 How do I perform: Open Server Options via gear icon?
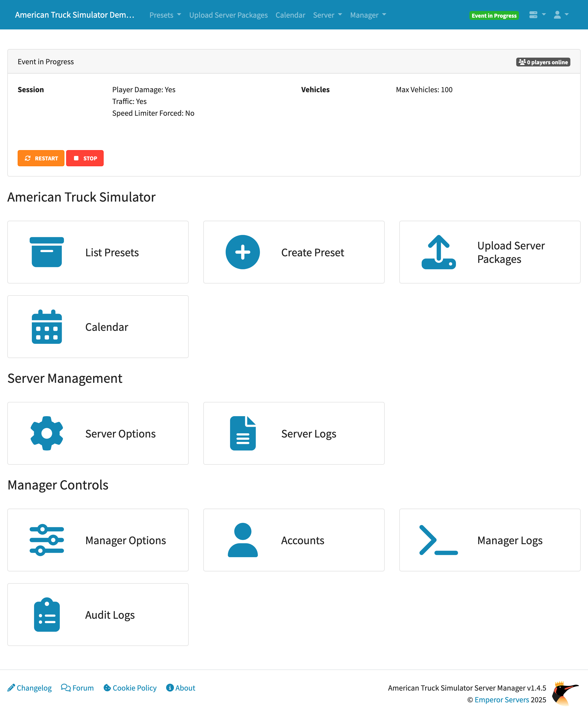[47, 433]
